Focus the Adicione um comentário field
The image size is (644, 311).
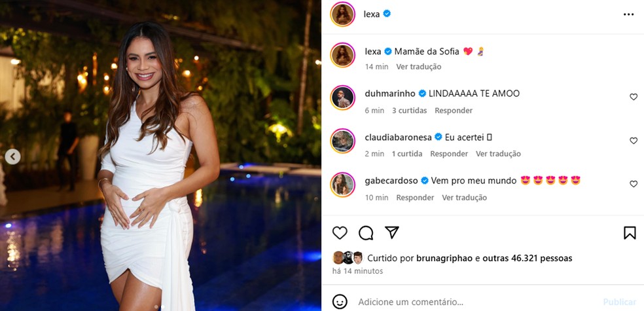tap(471, 302)
